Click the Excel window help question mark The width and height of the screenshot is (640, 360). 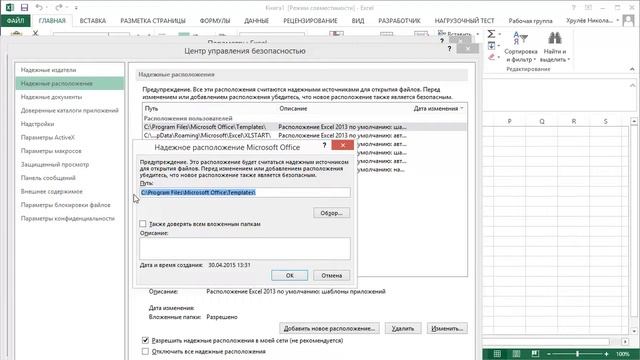click(573, 8)
